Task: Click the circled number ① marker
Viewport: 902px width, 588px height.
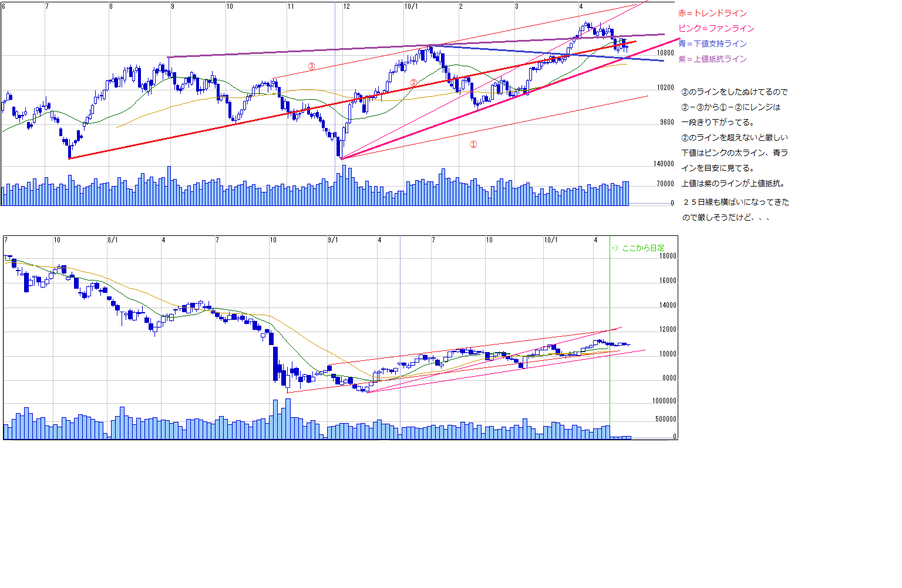Action: coord(473,144)
